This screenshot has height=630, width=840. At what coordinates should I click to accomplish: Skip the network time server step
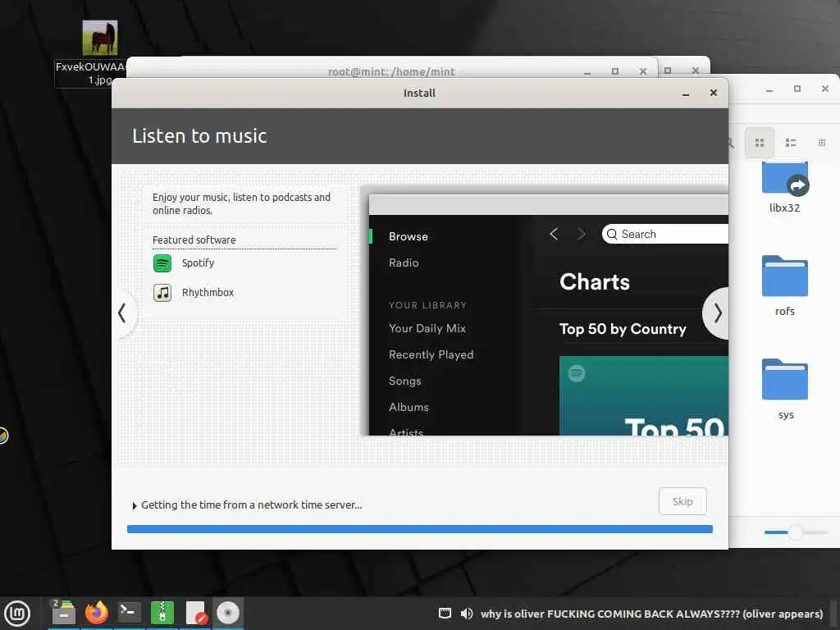click(682, 501)
